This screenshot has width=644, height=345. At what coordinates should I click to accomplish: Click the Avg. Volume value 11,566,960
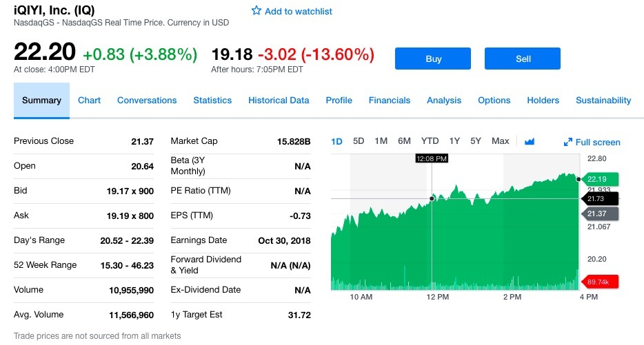[x=131, y=315]
